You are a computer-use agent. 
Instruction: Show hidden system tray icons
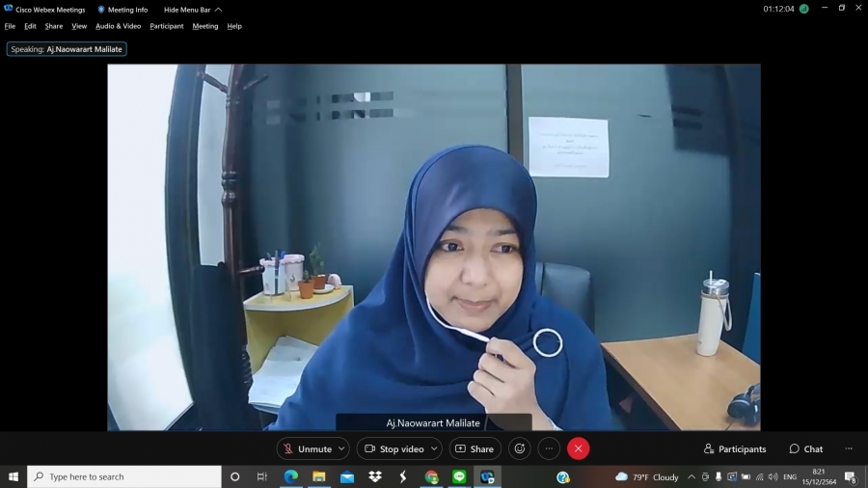pos(691,476)
